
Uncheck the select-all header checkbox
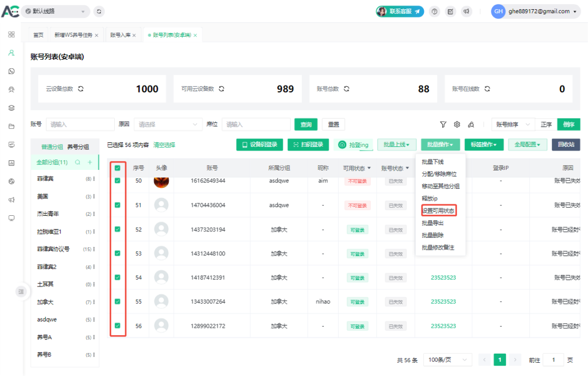click(x=118, y=168)
